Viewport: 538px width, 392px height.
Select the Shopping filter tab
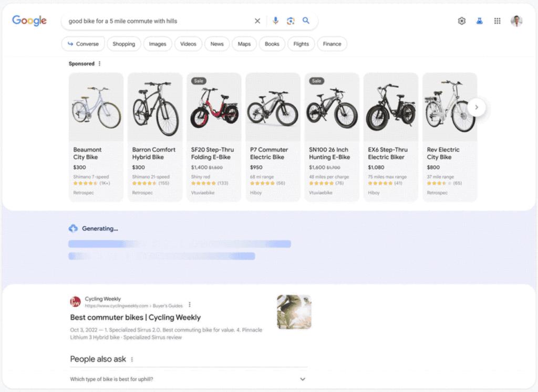pyautogui.click(x=124, y=44)
